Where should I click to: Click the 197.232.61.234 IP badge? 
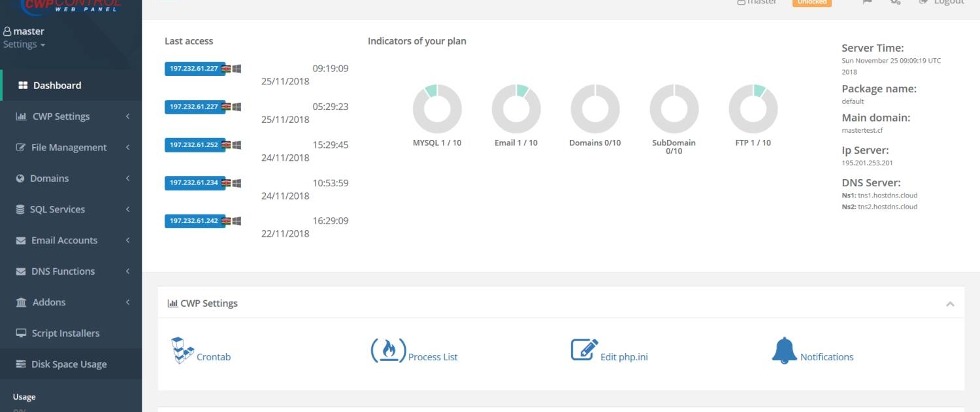pyautogui.click(x=194, y=183)
